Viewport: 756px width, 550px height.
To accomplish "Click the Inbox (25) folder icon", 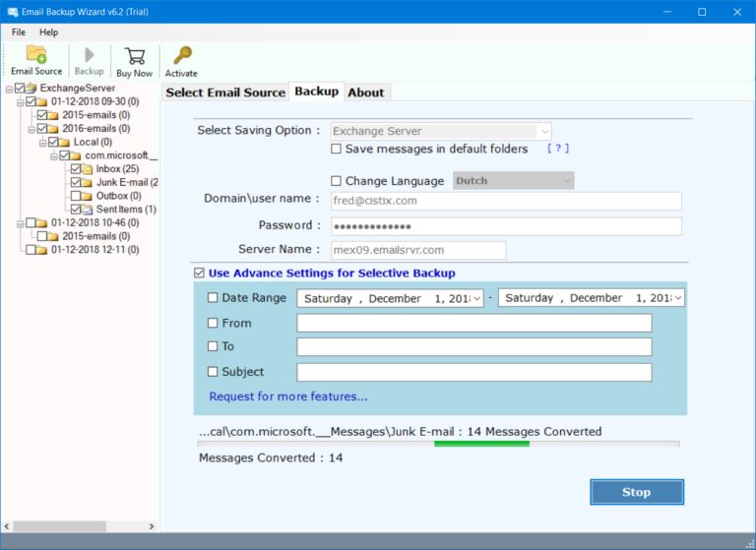I will click(87, 168).
